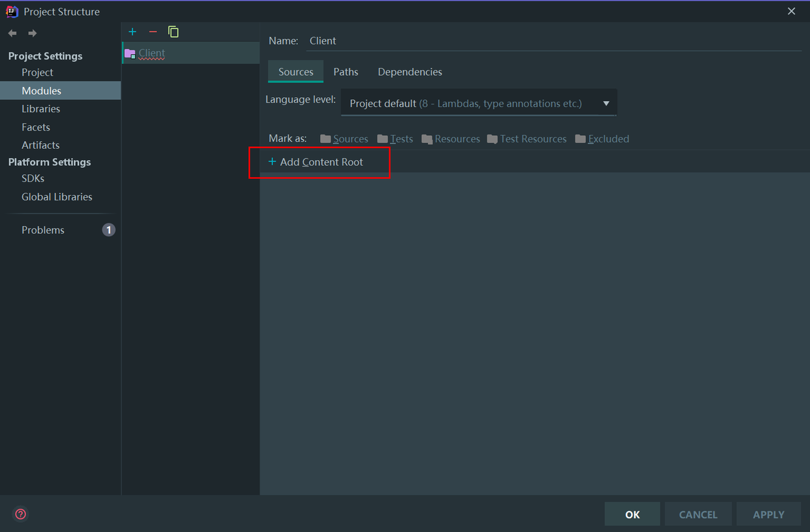The width and height of the screenshot is (810, 532).
Task: Mark as Test Resources folder
Action: [527, 138]
